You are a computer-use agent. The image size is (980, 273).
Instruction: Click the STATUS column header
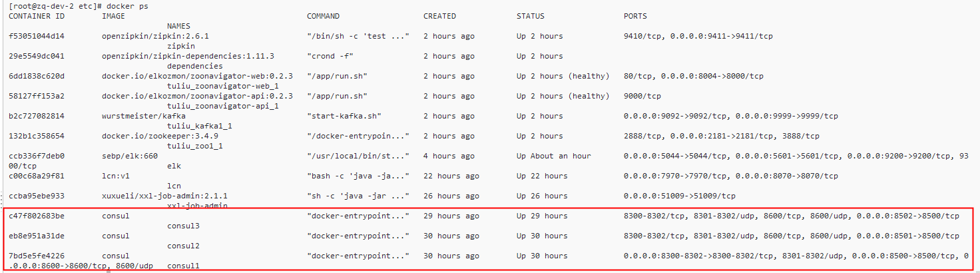coord(530,16)
